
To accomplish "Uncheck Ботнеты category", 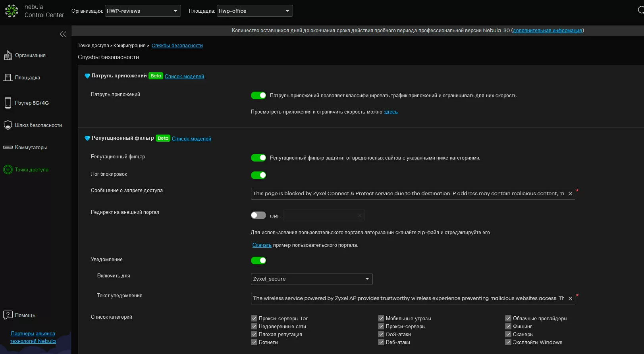I will (x=254, y=342).
